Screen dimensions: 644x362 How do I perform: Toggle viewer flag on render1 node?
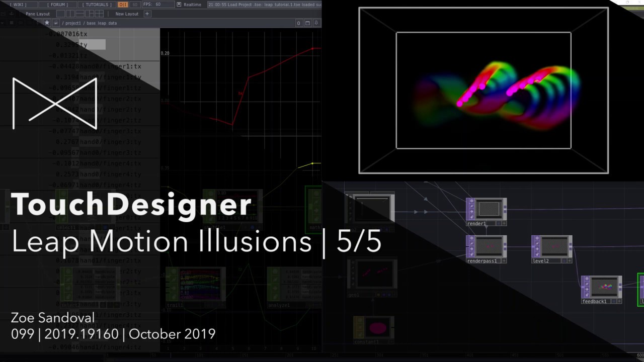tap(471, 201)
